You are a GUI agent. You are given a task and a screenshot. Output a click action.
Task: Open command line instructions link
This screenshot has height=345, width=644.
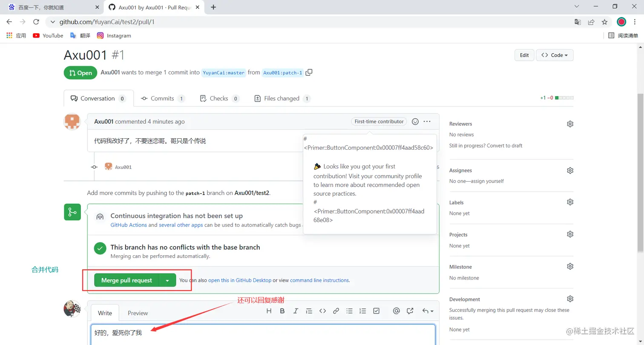319,280
